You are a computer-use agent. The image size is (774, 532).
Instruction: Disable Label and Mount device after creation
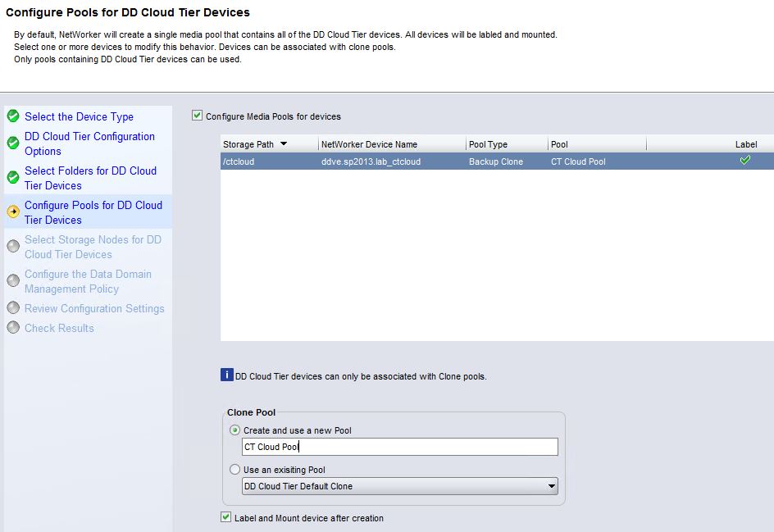point(225,517)
